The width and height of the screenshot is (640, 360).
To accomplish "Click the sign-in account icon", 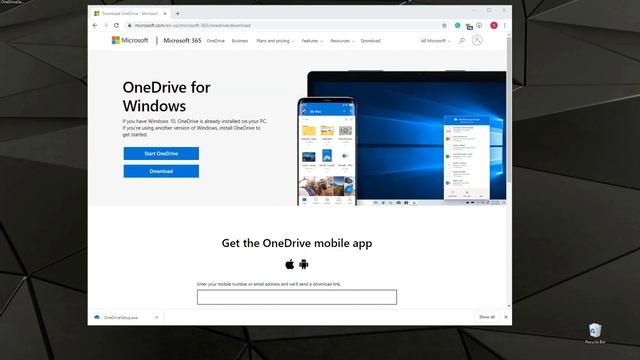I will (x=477, y=40).
